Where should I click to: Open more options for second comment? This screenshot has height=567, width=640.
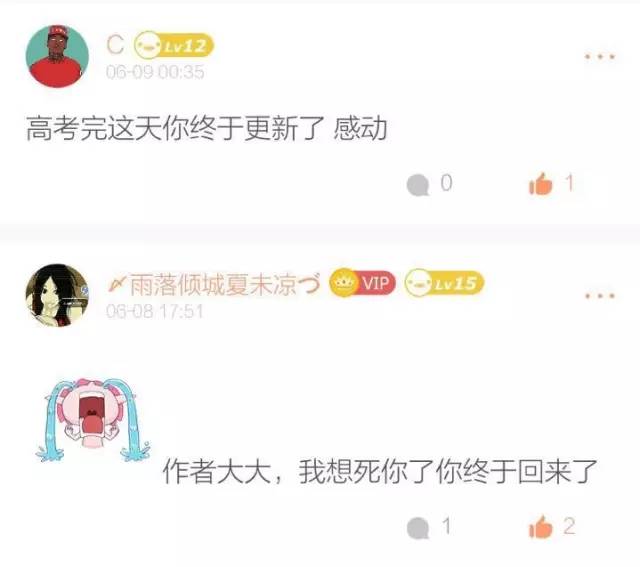600,295
